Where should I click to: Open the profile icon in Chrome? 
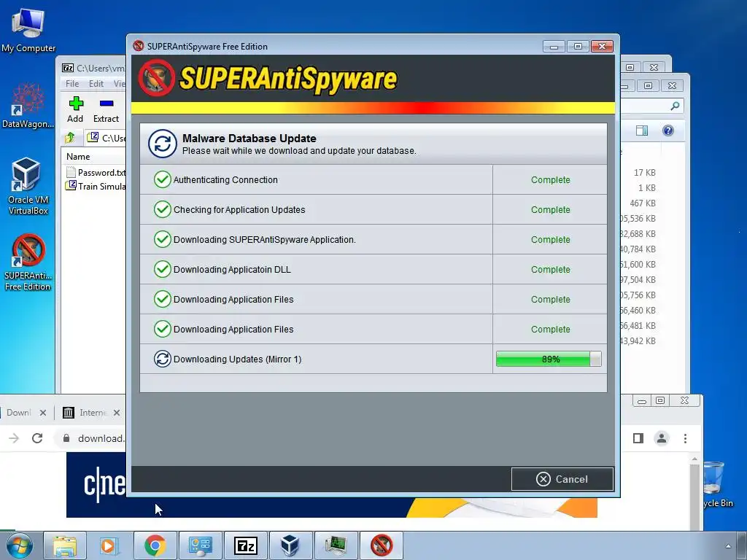click(x=662, y=438)
